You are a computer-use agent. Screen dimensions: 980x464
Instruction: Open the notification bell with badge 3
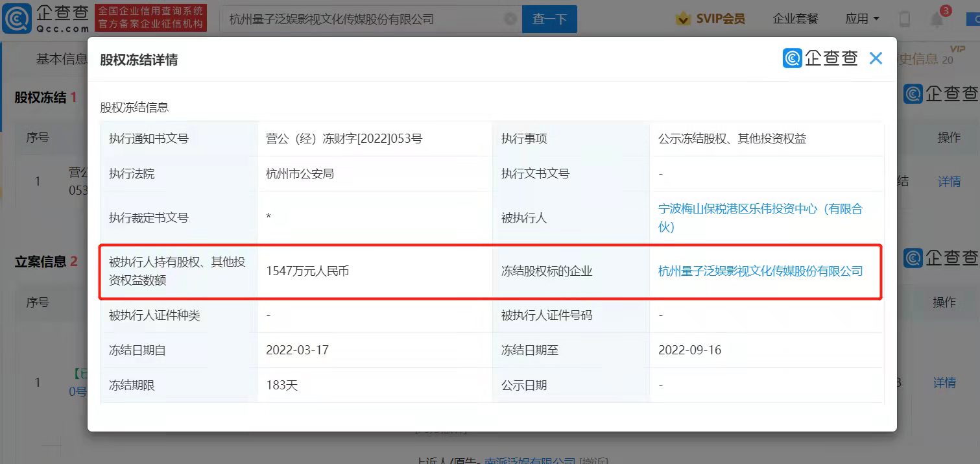click(939, 19)
